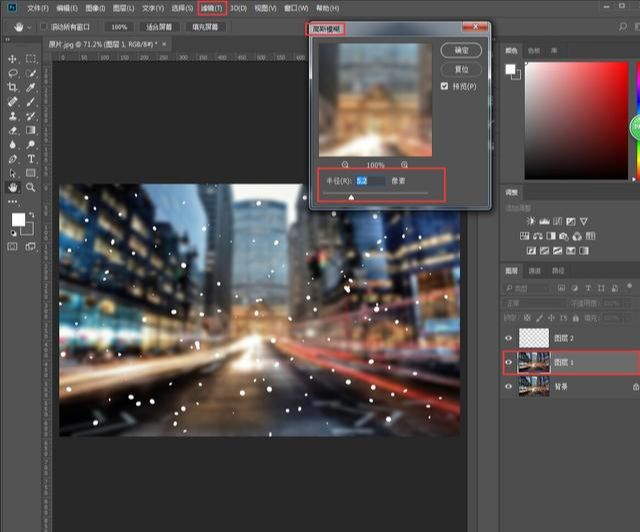This screenshot has height=532, width=640.
Task: Swap foreground and background colors arrow
Action: click(31, 214)
